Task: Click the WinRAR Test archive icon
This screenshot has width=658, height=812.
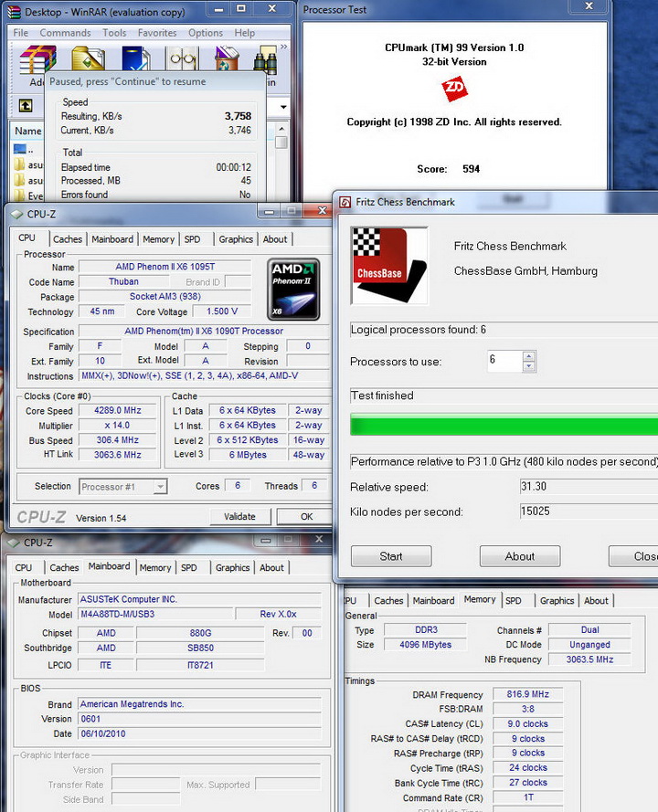Action: (x=136, y=58)
